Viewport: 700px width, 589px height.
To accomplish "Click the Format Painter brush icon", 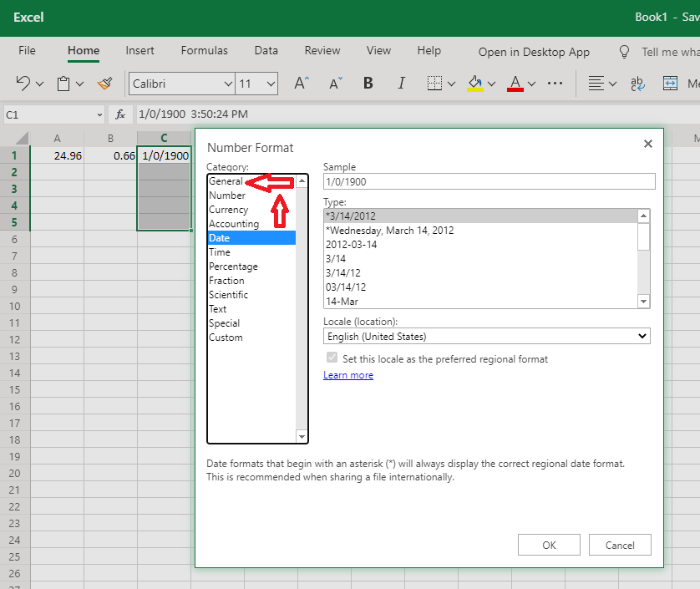I will tap(104, 84).
